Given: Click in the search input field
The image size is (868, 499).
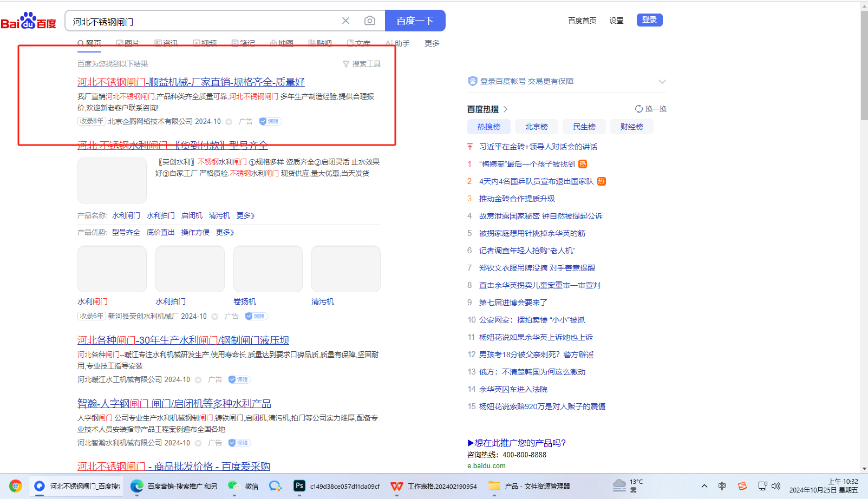Looking at the screenshot, I should 203,21.
